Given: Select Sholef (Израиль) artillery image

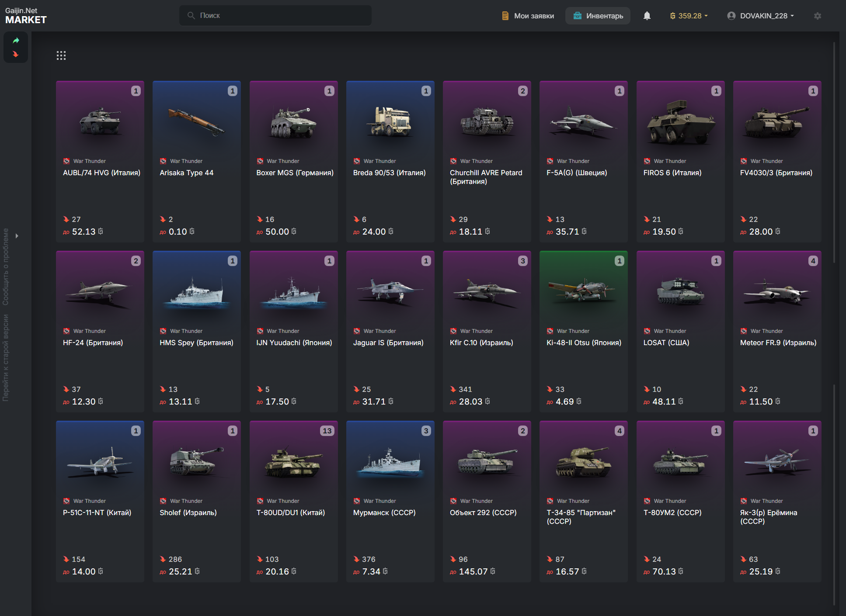Looking at the screenshot, I should click(x=197, y=461).
